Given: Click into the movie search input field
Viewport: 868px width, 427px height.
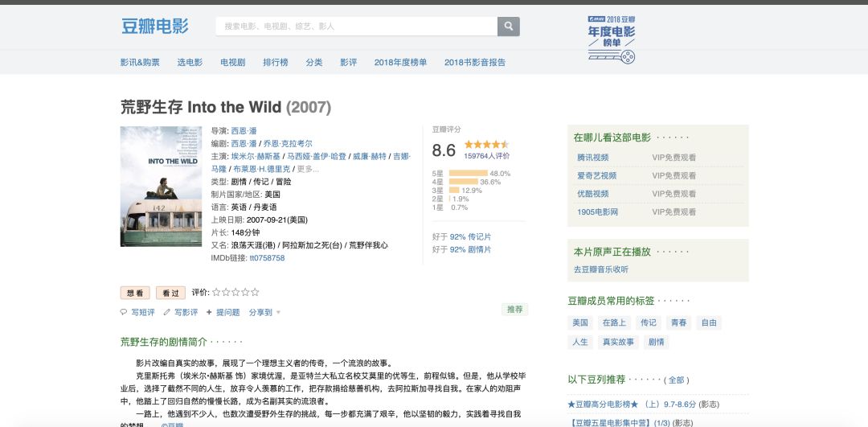Looking at the screenshot, I should [357, 26].
